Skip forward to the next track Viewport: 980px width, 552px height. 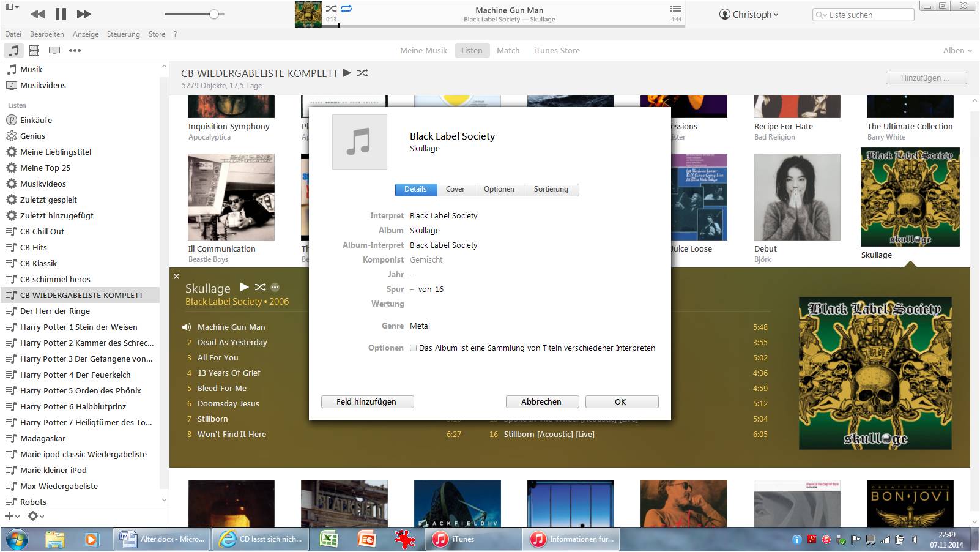(x=84, y=13)
